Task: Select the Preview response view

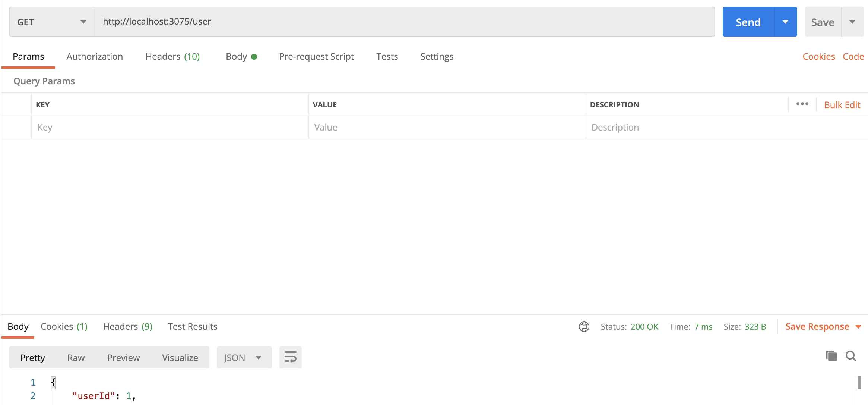Action: [123, 358]
